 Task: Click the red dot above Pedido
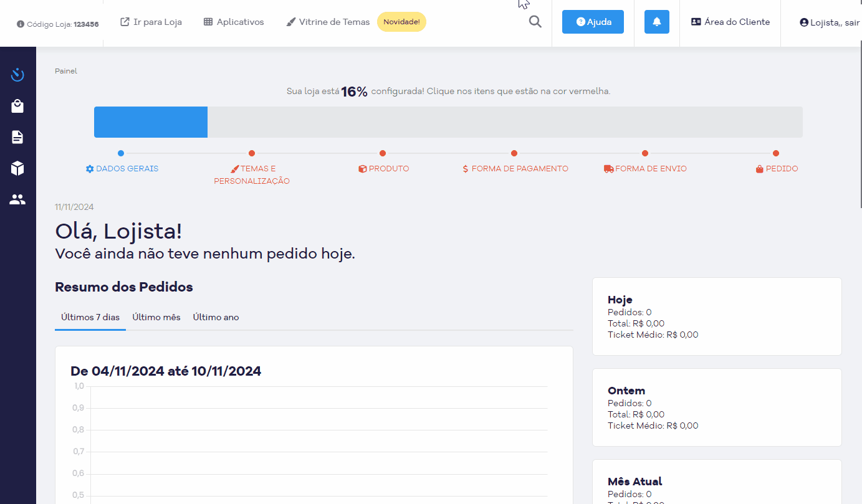(x=776, y=153)
